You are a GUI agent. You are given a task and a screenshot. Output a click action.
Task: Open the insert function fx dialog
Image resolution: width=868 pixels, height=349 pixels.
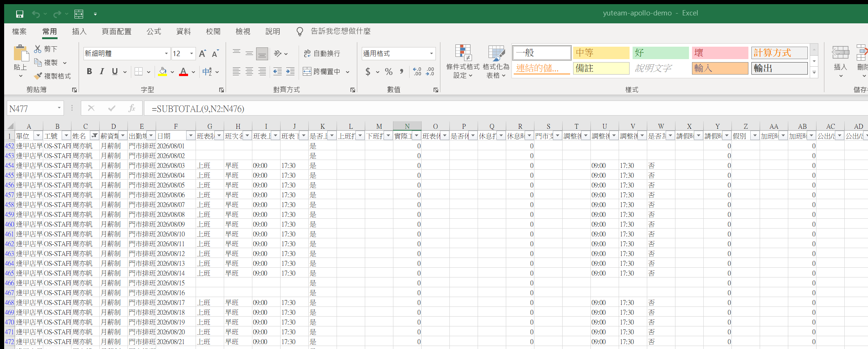[132, 108]
